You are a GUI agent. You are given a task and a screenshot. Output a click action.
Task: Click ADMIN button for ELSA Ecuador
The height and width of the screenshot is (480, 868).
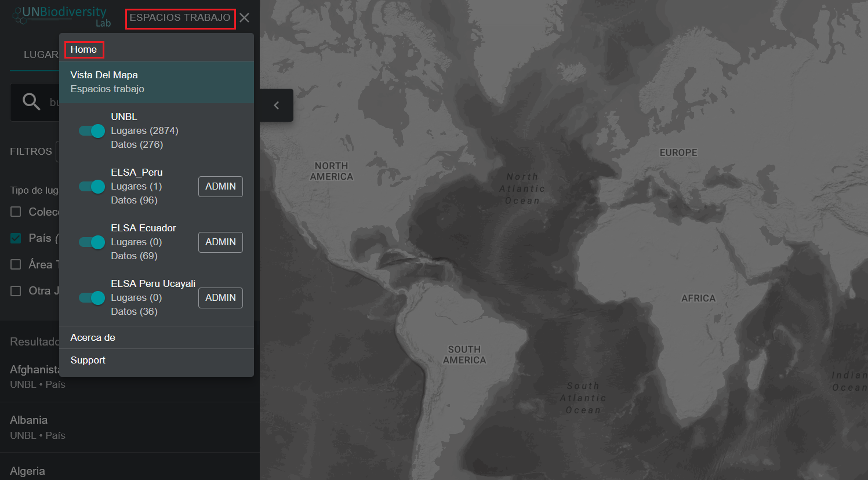(x=220, y=242)
